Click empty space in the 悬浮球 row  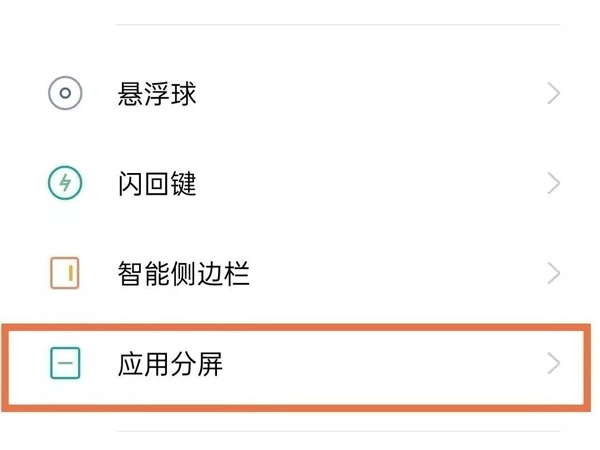pyautogui.click(x=380, y=94)
